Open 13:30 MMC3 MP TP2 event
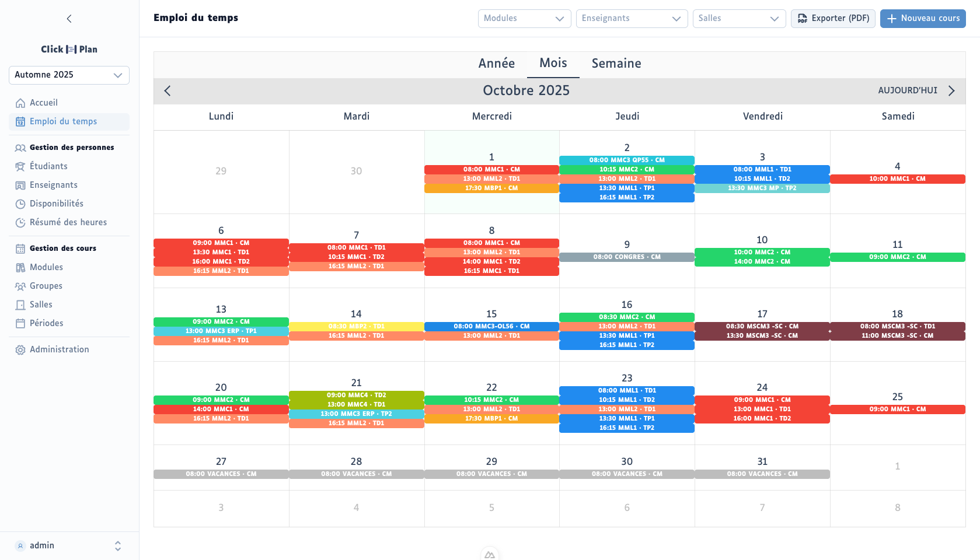 click(762, 188)
